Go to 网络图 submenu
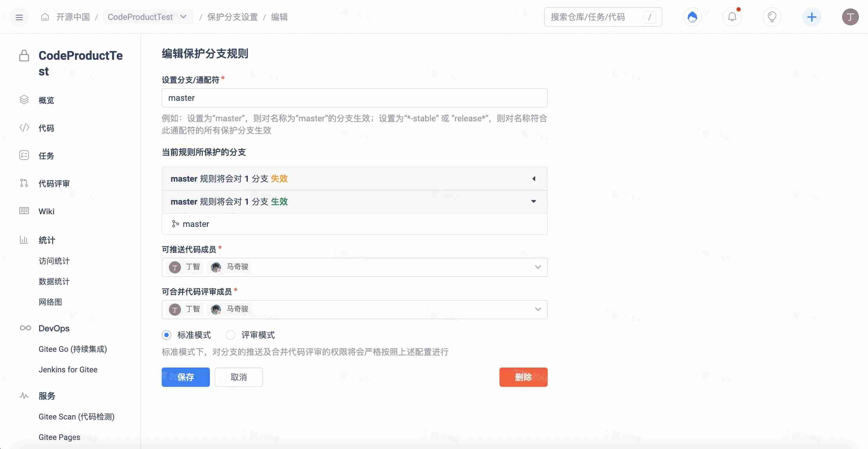Screen dimensions: 868x449 point(50,302)
